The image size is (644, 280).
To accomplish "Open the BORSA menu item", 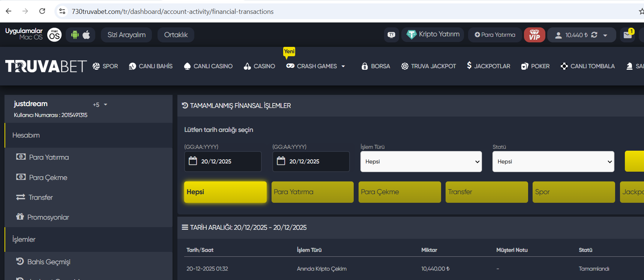I will point(375,66).
